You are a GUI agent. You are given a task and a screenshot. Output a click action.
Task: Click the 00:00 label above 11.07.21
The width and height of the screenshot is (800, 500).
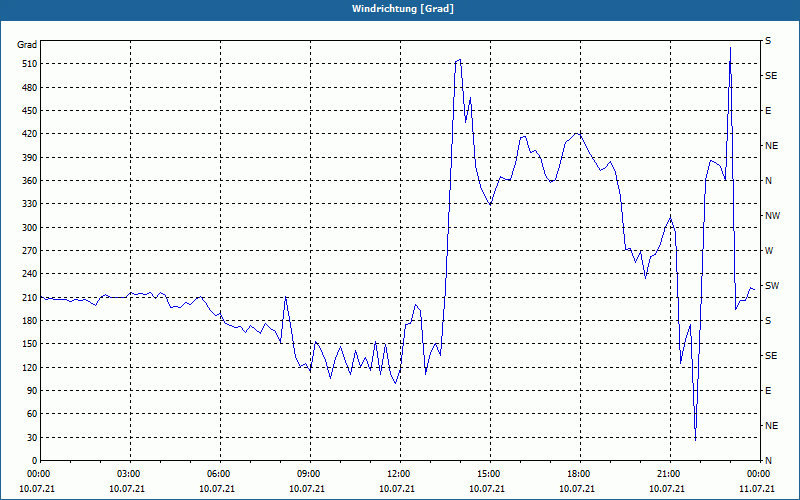coord(758,473)
